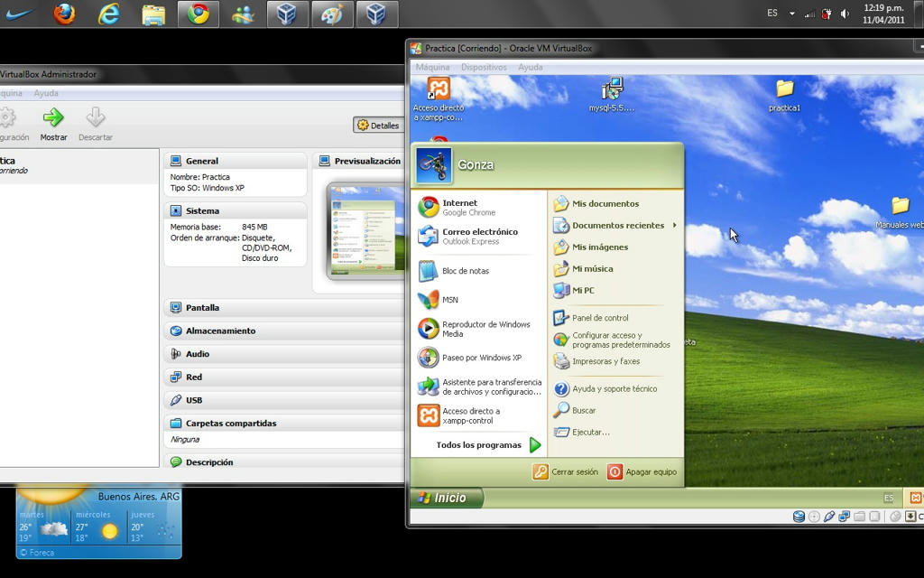Open the Audio section header
Screen dimensions: 924x578
pos(284,354)
